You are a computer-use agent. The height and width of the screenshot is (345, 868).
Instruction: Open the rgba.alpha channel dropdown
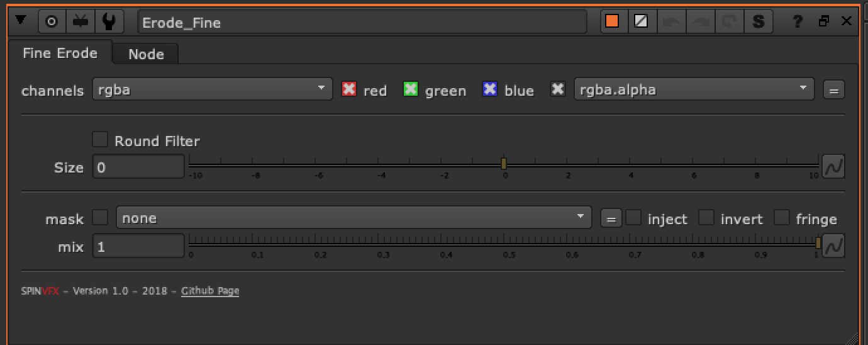click(694, 89)
